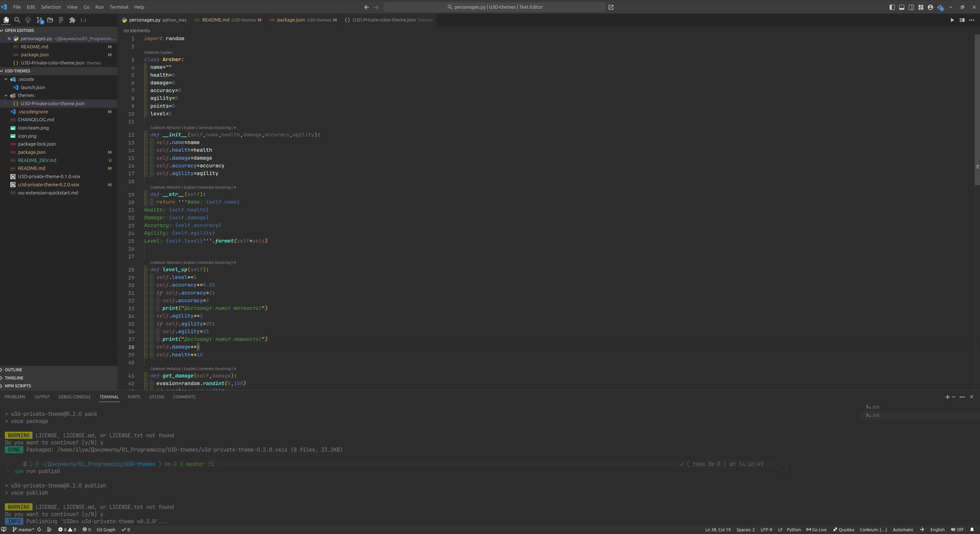Click the Go Live status bar button

coord(816,529)
